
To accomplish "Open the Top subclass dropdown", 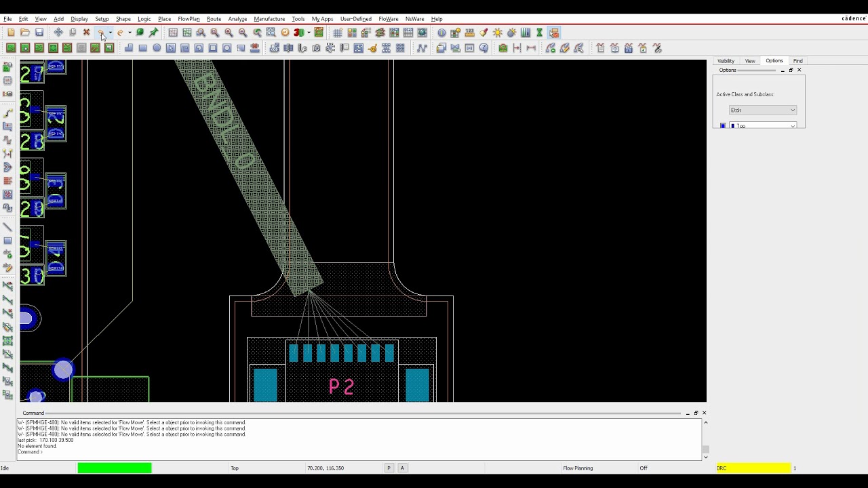I will [x=762, y=126].
